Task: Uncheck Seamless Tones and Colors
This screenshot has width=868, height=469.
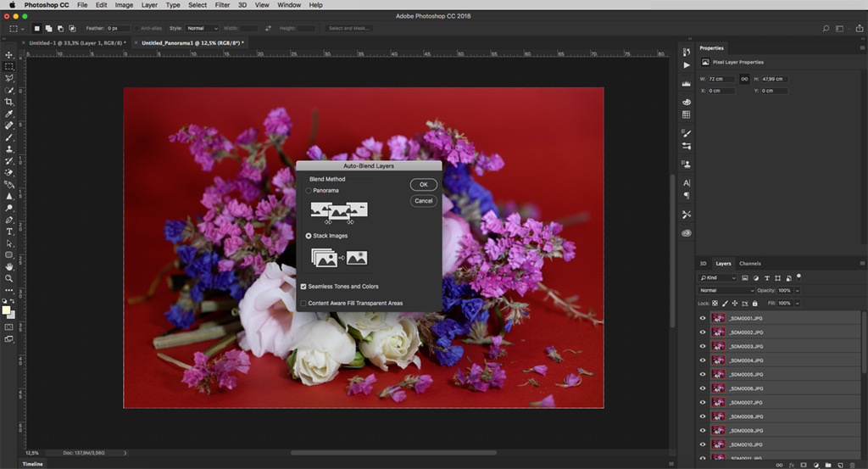Action: (303, 287)
